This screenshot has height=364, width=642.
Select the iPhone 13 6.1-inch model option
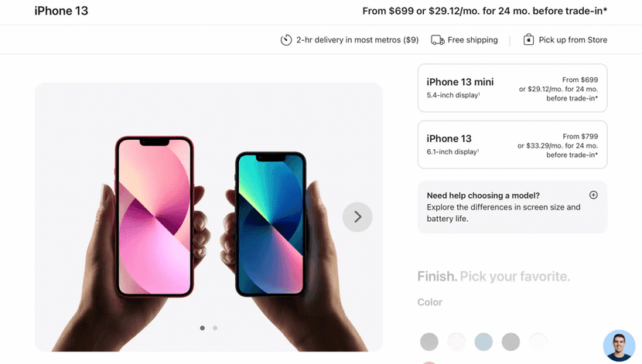pyautogui.click(x=512, y=145)
